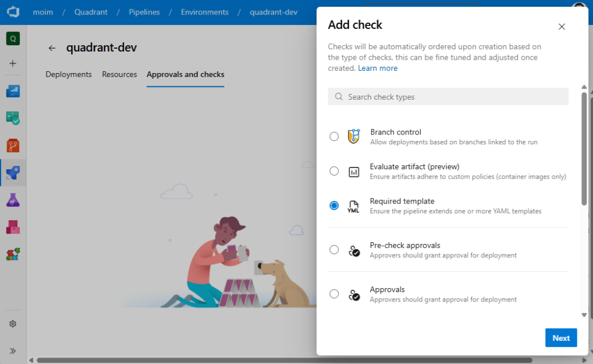Click the Azure DevOps logo icon
This screenshot has width=593, height=364.
pyautogui.click(x=13, y=12)
